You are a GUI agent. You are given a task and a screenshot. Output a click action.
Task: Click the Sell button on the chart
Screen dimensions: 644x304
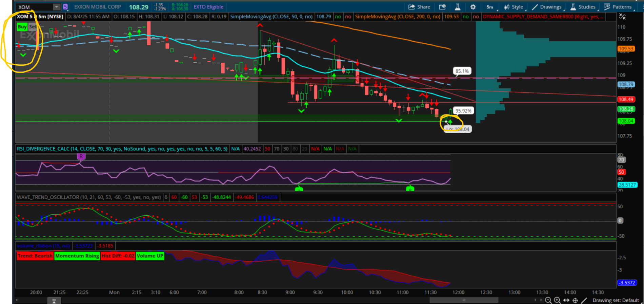(33, 27)
